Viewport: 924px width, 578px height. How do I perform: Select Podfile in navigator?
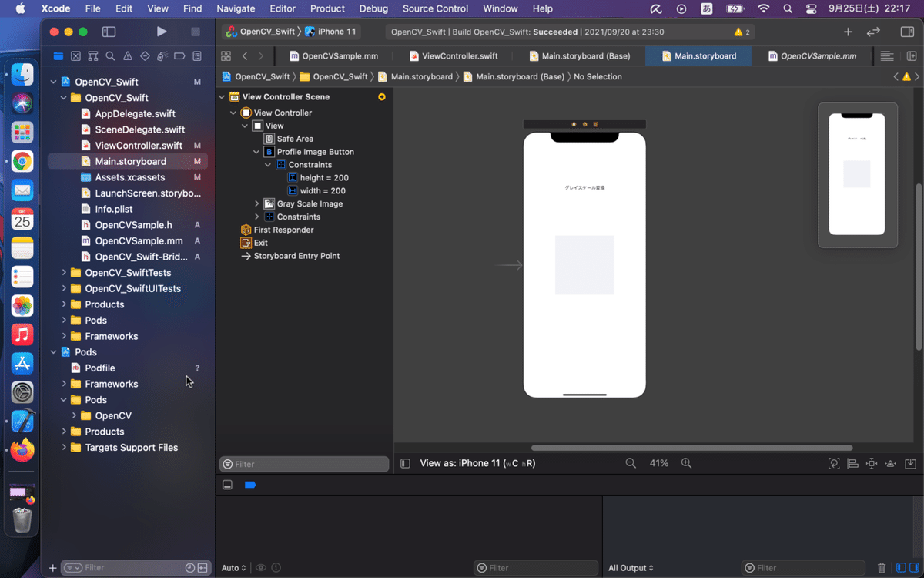99,368
